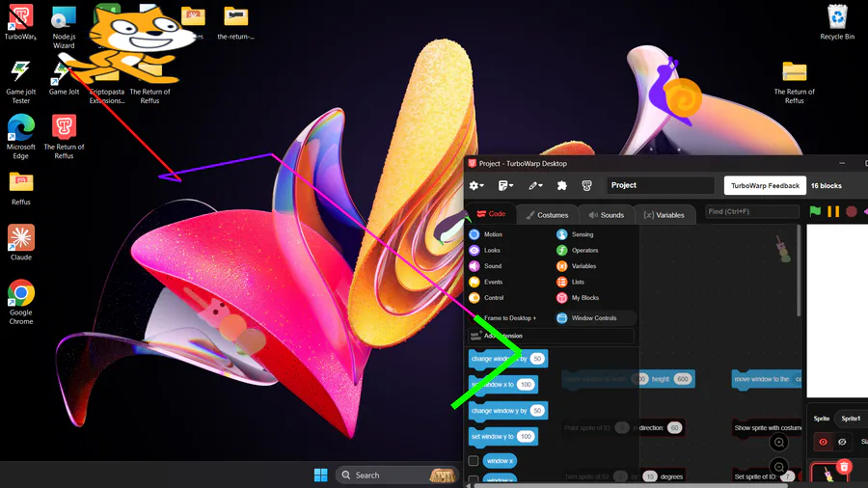
Task: Click the "16 blocks" counter text
Action: click(826, 185)
